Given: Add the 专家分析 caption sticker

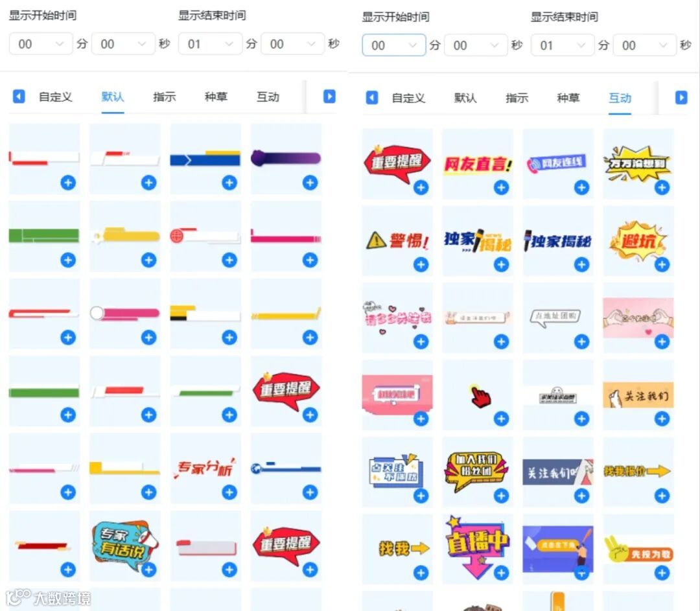Looking at the screenshot, I should point(229,492).
